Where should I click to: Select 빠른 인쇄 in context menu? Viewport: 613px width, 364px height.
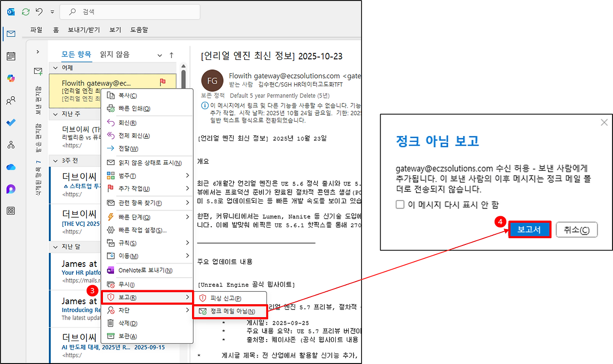pos(147,109)
